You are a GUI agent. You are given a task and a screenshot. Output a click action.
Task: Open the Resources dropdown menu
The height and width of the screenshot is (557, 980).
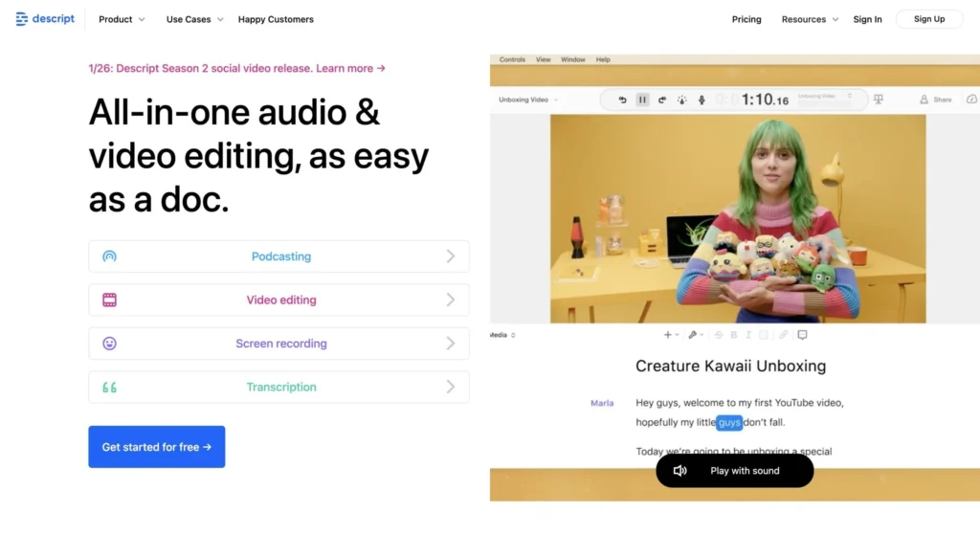pyautogui.click(x=810, y=19)
